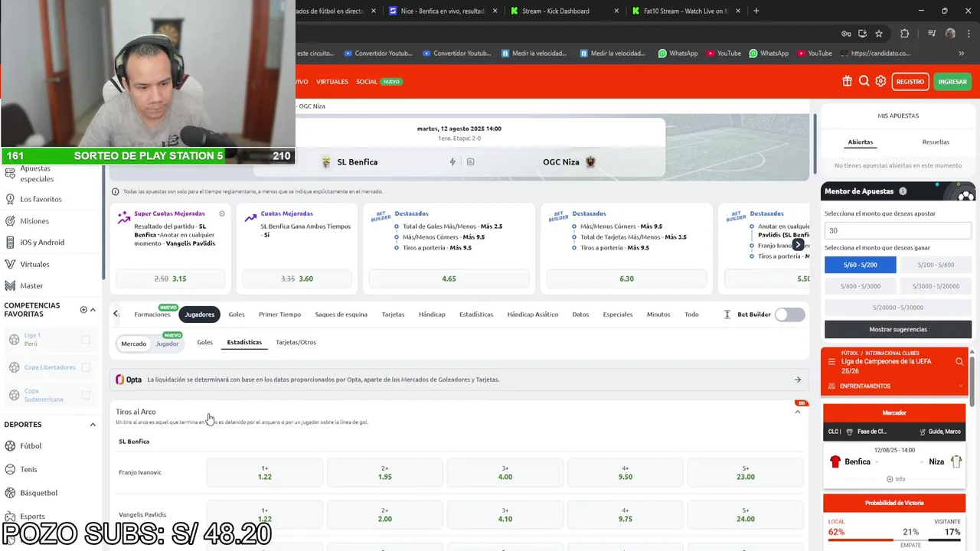Switch to the Resueltas bets tab
980x551 pixels.
tap(936, 142)
